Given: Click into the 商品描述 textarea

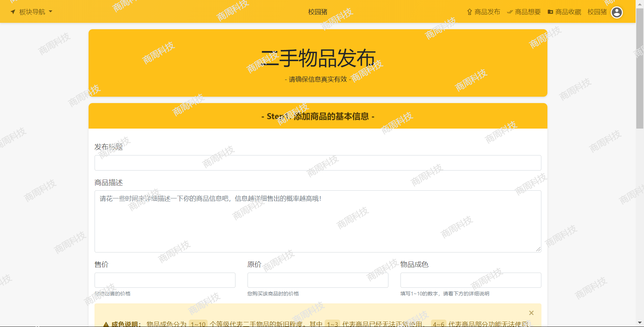Looking at the screenshot, I should point(318,221).
